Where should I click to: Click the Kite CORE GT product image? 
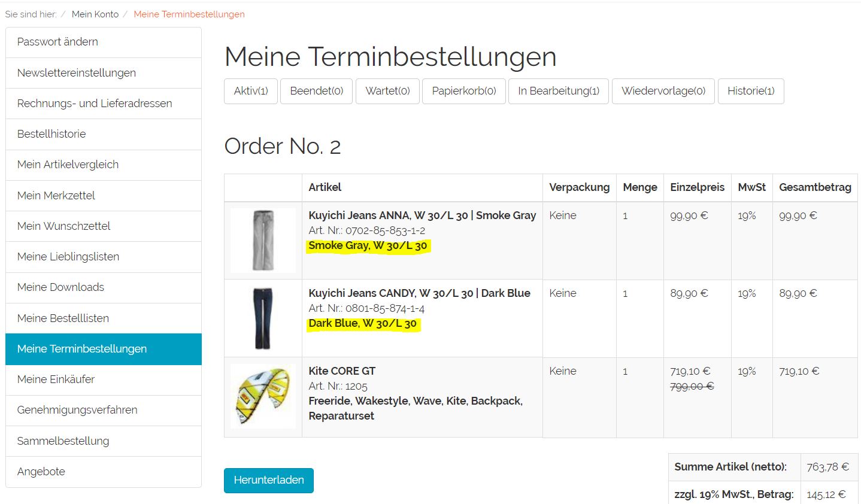pyautogui.click(x=263, y=396)
